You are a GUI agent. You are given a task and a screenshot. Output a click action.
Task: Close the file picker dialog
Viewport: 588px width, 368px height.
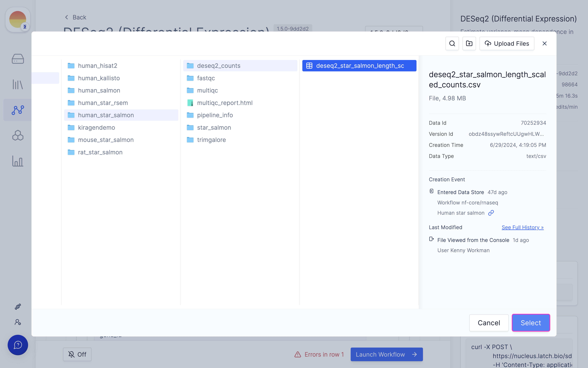click(545, 44)
